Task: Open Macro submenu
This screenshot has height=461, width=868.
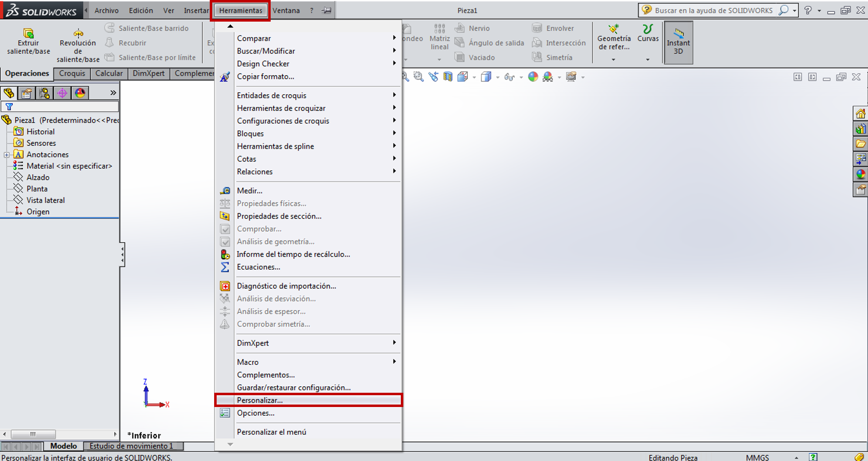Action: click(x=308, y=362)
